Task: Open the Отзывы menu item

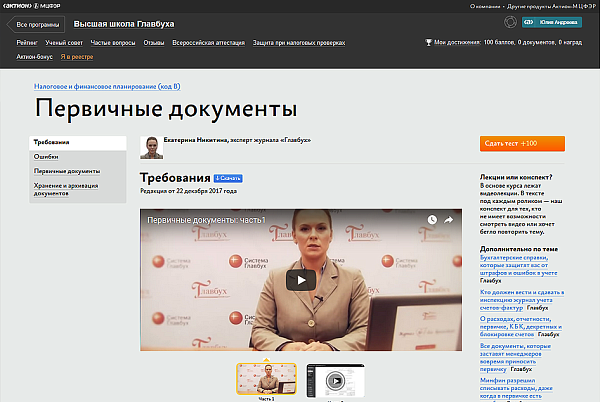Action: click(x=154, y=43)
